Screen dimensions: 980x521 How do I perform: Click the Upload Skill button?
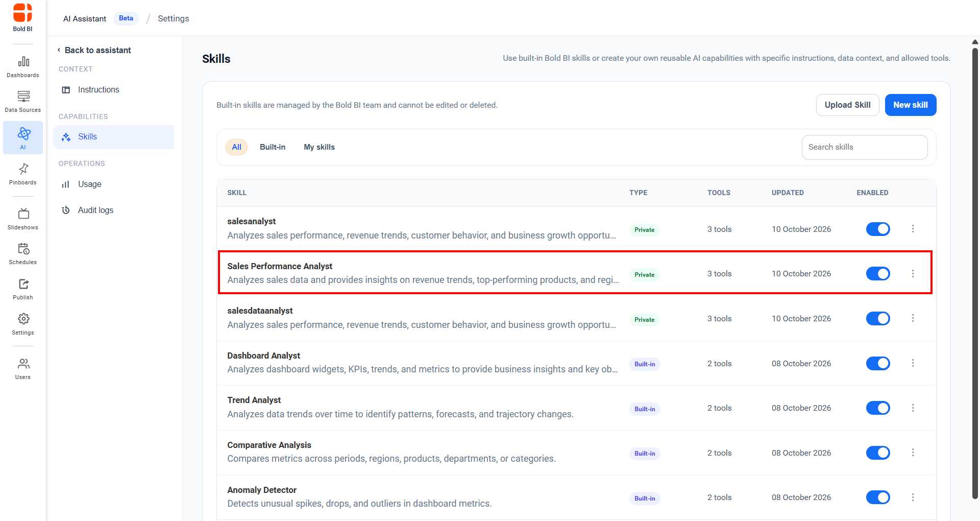pyautogui.click(x=847, y=105)
